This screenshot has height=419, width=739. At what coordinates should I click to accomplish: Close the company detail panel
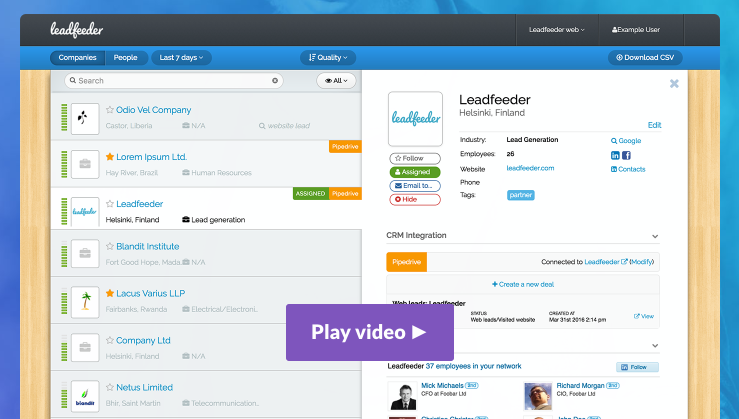pos(674,83)
